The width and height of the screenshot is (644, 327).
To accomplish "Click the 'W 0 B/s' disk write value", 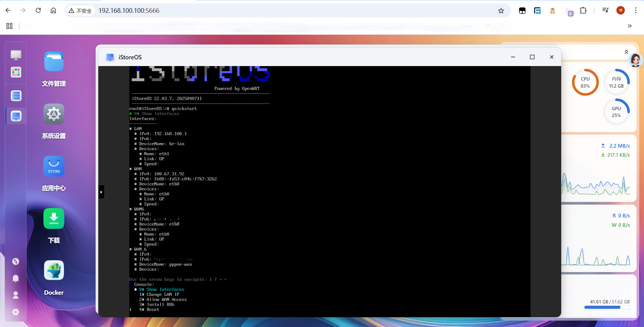I will 621,225.
